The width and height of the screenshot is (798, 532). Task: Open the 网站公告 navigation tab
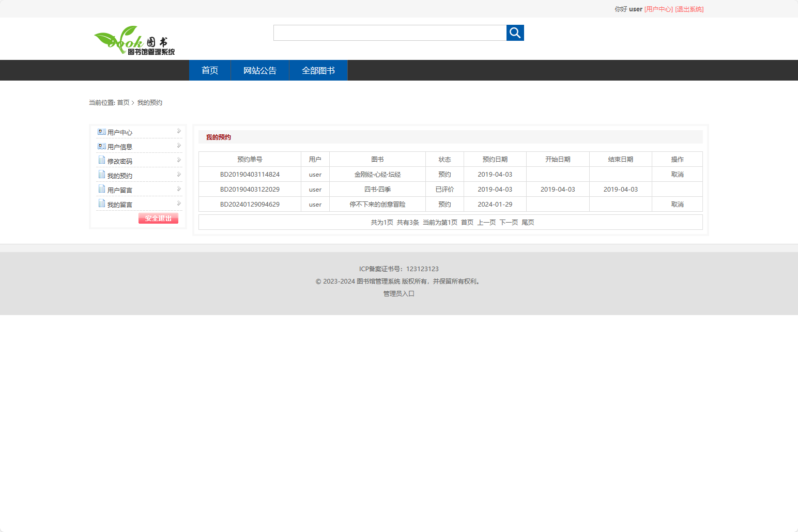pyautogui.click(x=260, y=70)
